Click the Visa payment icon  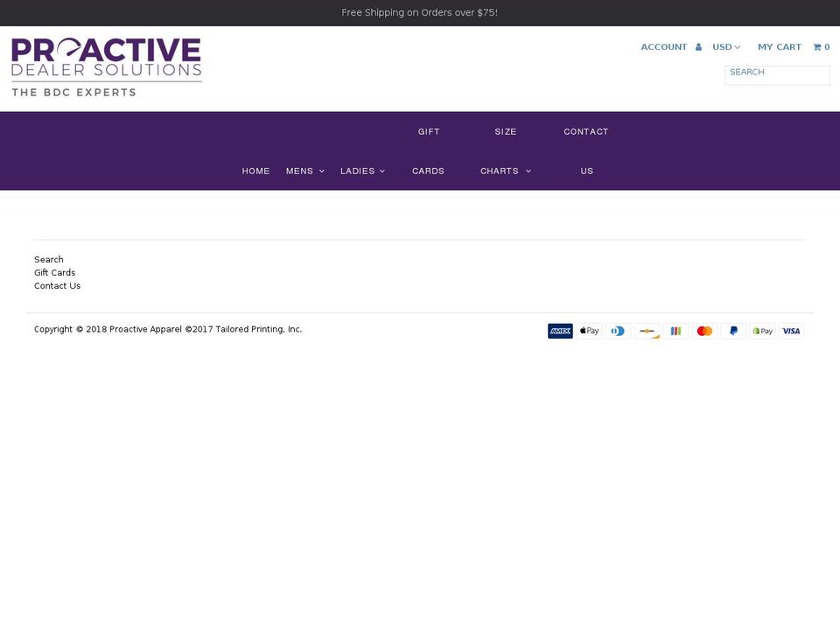pyautogui.click(x=791, y=331)
